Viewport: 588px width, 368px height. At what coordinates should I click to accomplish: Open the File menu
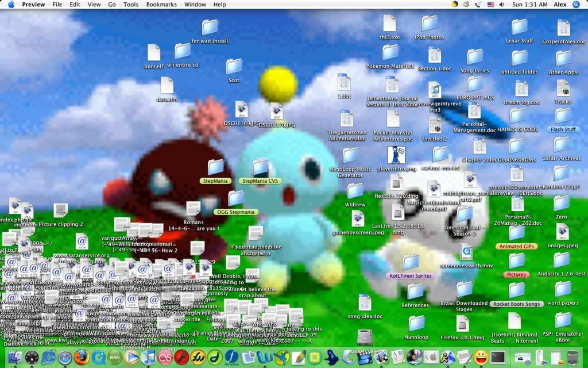coord(57,5)
